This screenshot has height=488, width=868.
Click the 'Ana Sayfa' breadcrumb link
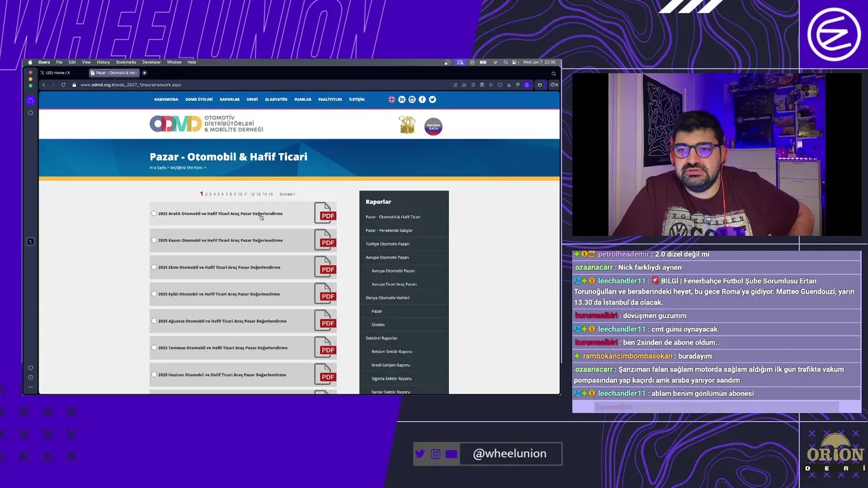[x=157, y=167]
